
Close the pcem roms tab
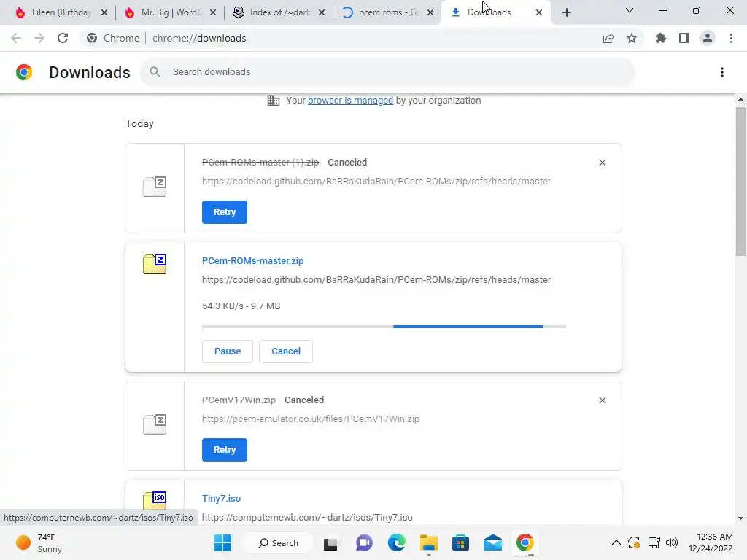430,12
